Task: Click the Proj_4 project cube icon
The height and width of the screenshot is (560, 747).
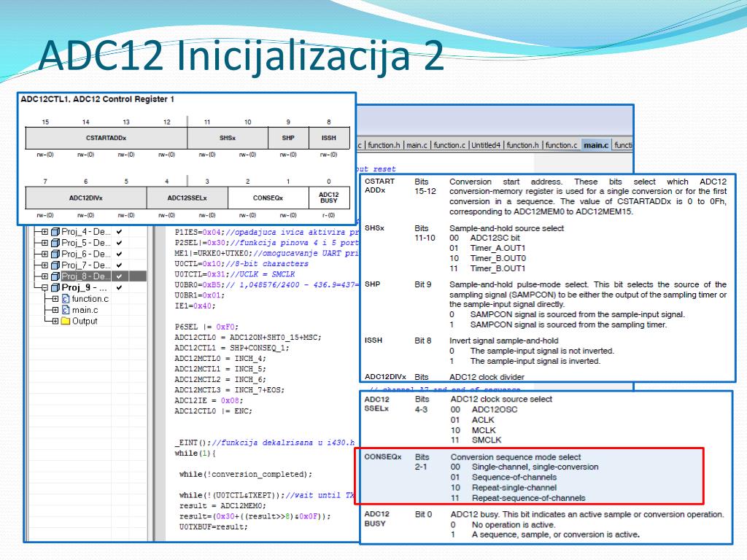Action: point(55,232)
